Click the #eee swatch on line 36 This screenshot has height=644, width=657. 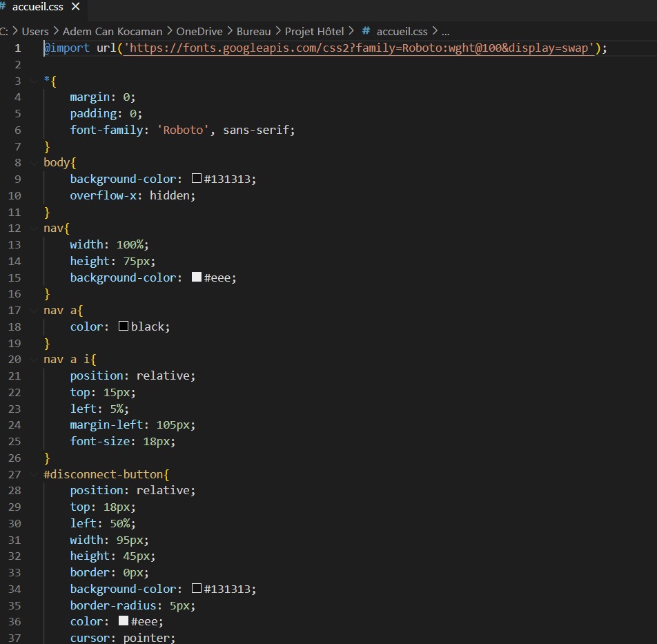124,621
